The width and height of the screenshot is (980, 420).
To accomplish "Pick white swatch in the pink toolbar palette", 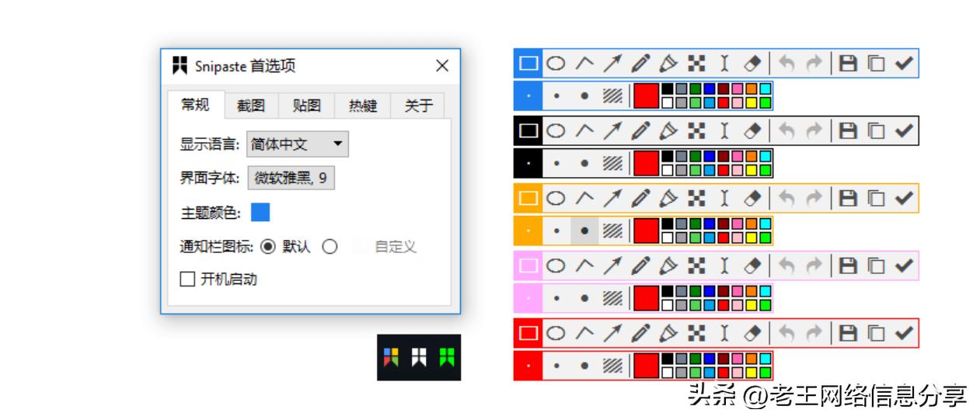I will pyautogui.click(x=667, y=305).
